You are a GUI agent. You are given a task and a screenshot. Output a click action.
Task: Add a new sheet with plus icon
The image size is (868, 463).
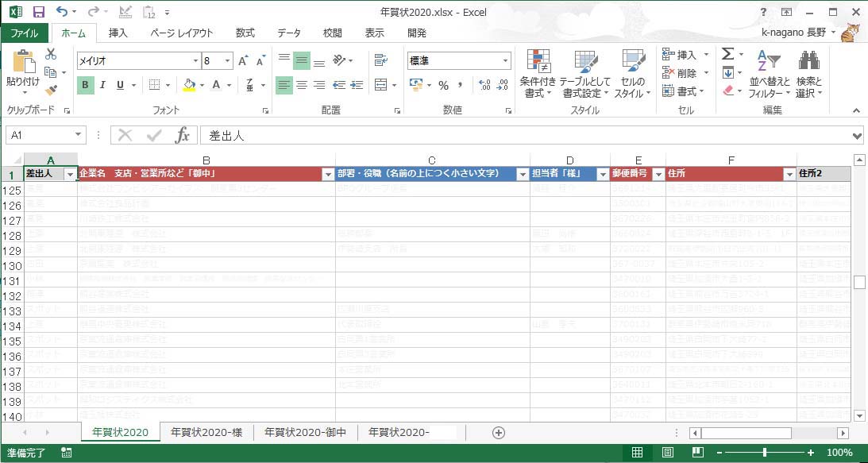coord(499,432)
